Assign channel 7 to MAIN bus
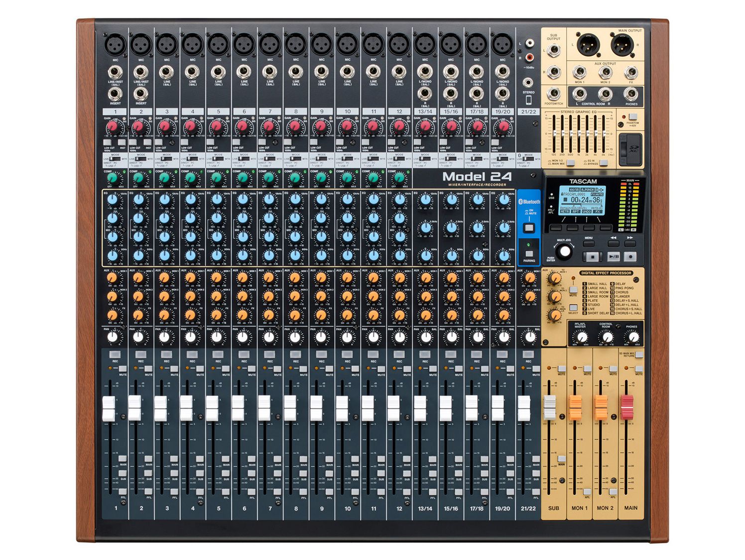This screenshot has width=745, height=560. pos(277,458)
